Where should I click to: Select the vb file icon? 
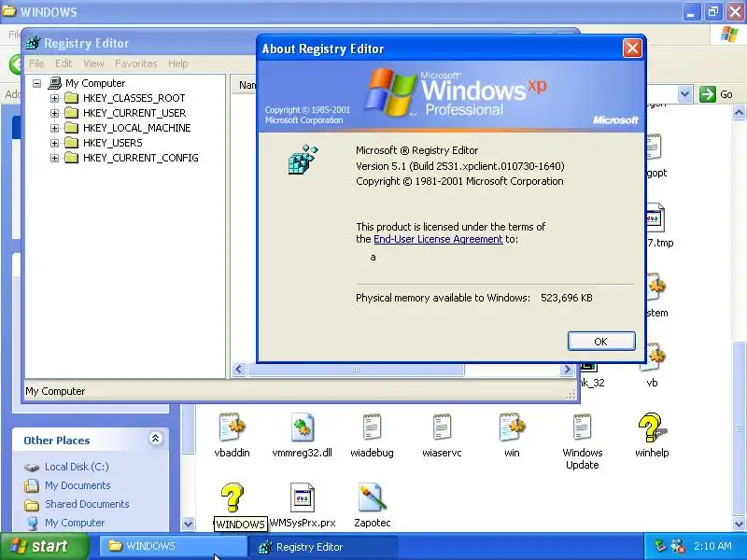655,357
